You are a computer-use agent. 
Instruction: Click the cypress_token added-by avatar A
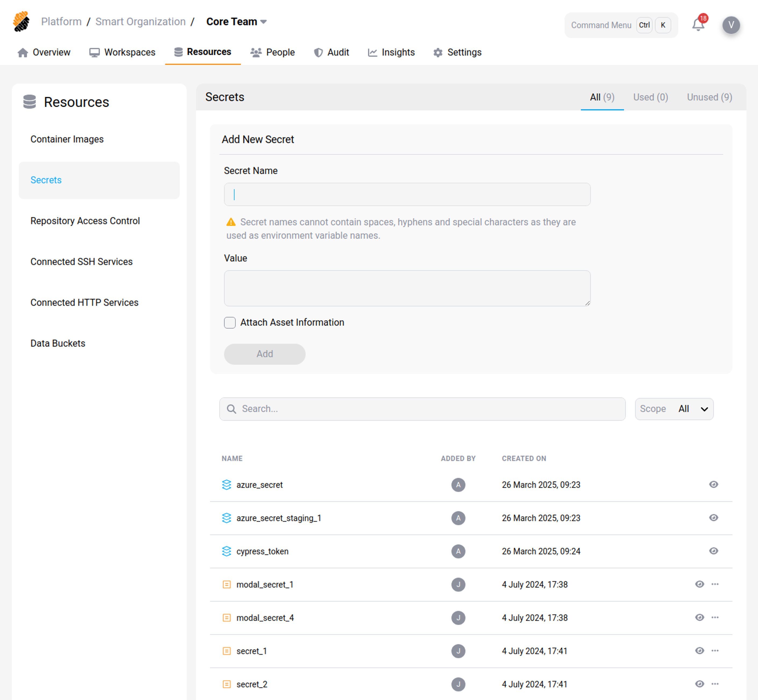point(458,552)
